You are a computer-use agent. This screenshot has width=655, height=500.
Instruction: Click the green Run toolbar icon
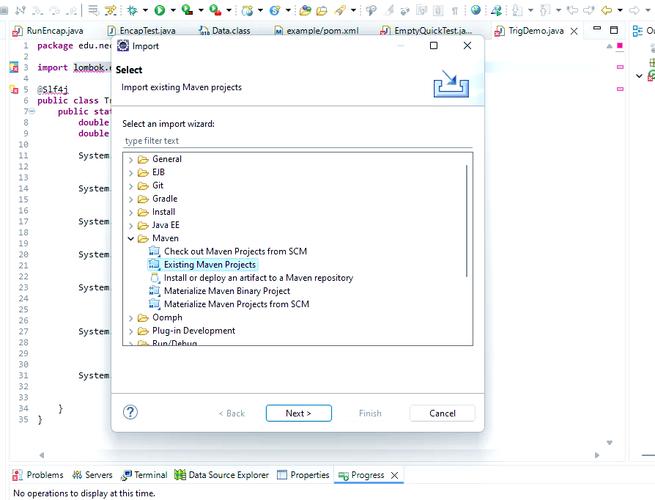pos(158,10)
